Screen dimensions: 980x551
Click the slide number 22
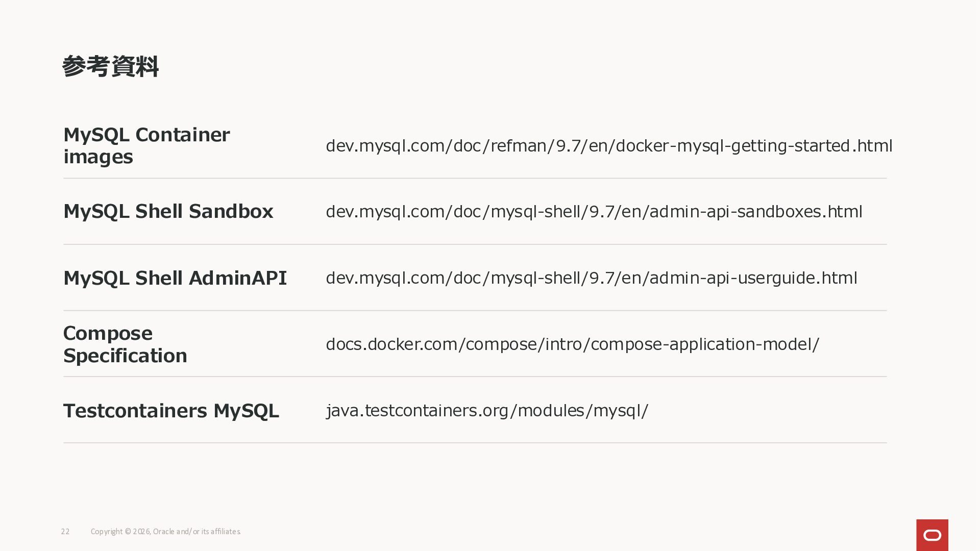click(x=65, y=532)
